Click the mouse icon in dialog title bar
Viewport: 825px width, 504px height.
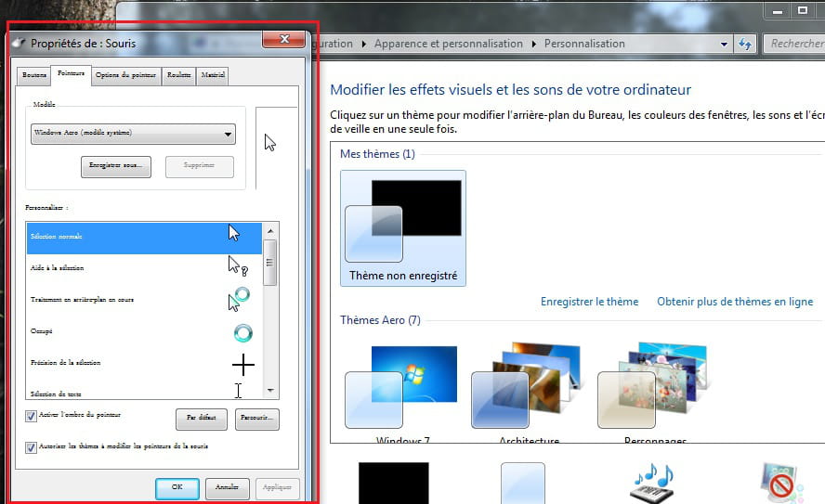tap(19, 43)
